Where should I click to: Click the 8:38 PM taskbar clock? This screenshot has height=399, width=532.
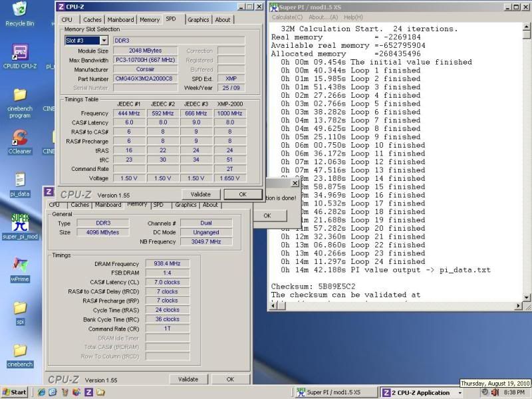click(514, 392)
